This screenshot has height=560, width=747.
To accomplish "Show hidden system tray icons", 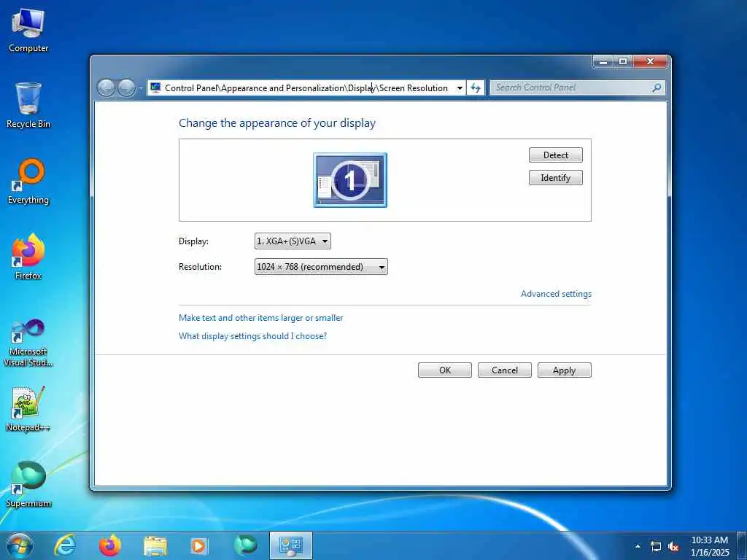I will coord(638,546).
